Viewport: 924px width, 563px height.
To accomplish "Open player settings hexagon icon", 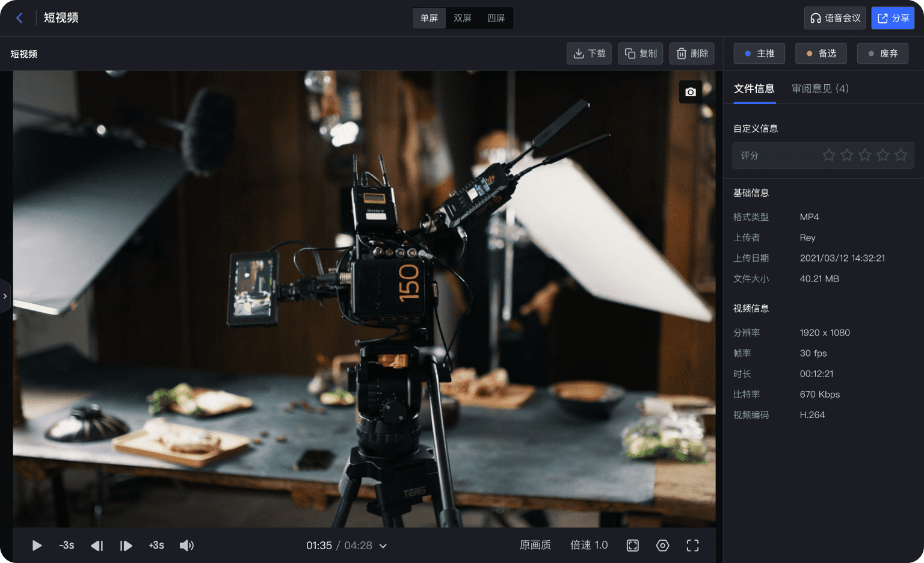I will (x=662, y=546).
